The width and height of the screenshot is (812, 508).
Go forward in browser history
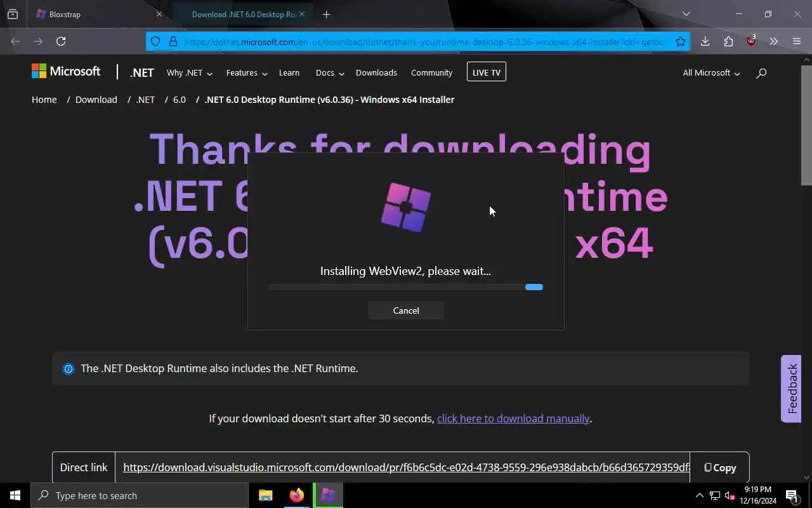[38, 41]
